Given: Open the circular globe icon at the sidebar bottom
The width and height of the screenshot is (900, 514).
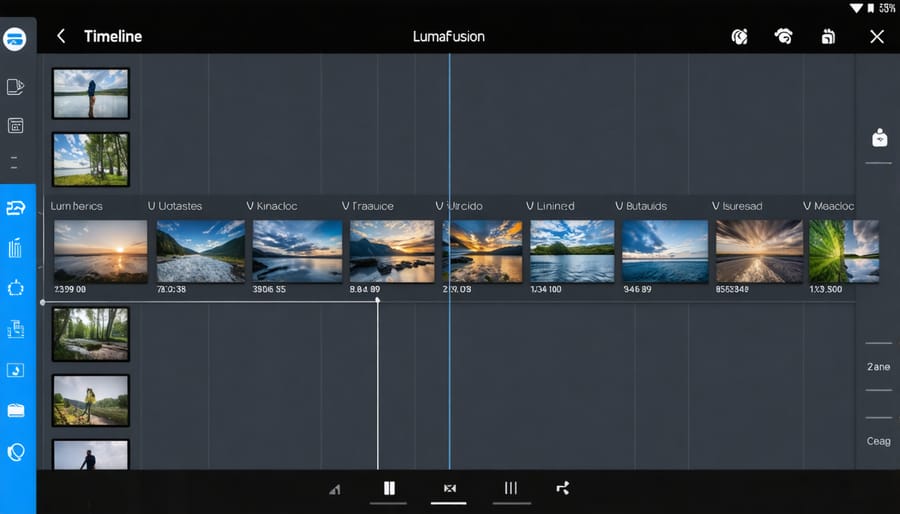Looking at the screenshot, I should click(x=15, y=453).
